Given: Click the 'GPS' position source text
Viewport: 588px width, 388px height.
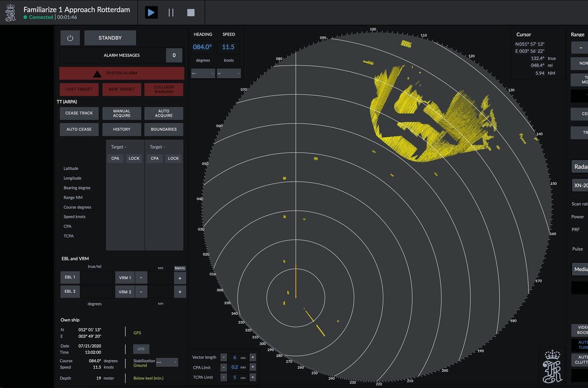Looking at the screenshot, I should [x=137, y=333].
